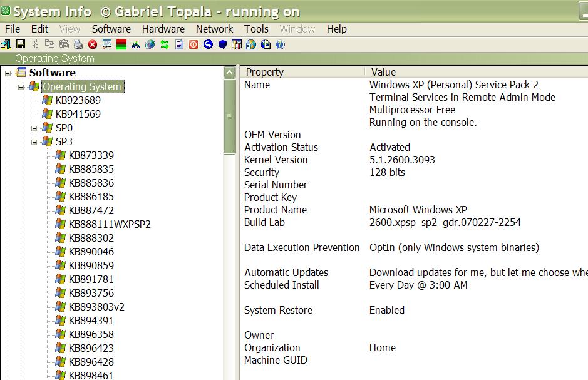Click the dark blue shield icon
Viewport: 588px width, 380px height.
(222, 44)
